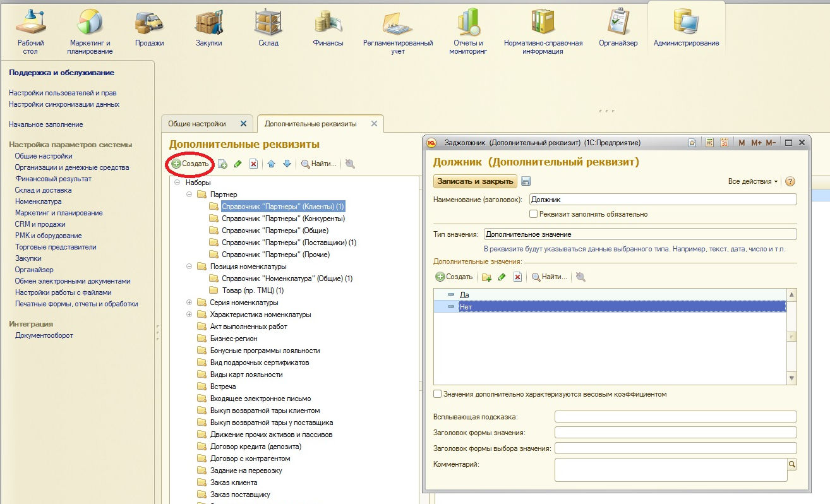The width and height of the screenshot is (830, 504).
Task: Click delete mark icon in values toolbar
Action: 517,277
